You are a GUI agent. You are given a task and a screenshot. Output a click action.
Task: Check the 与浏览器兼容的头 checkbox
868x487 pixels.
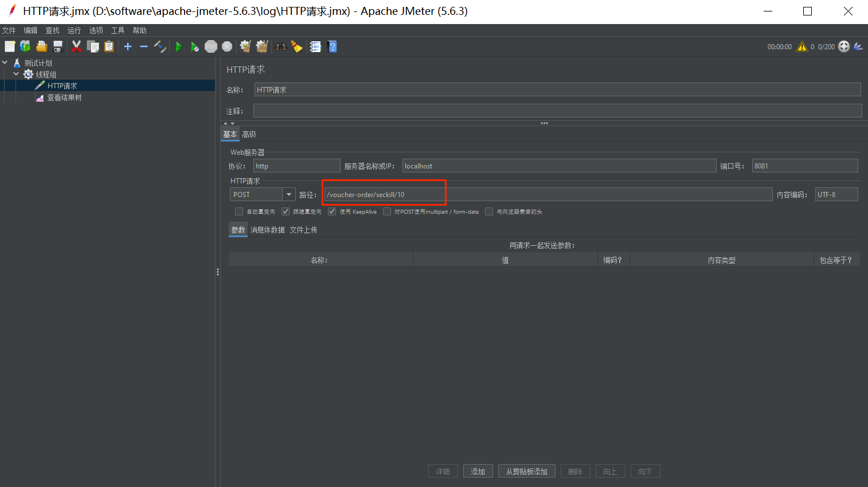tap(489, 211)
